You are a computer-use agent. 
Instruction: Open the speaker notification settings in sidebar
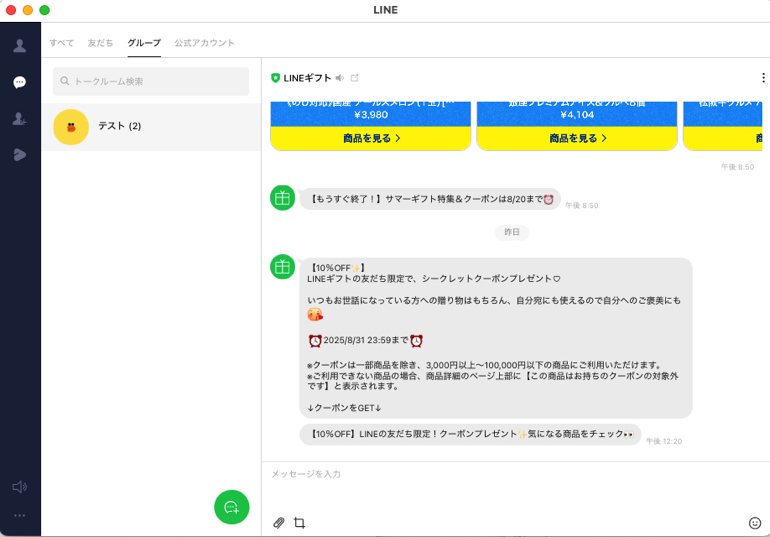tap(19, 487)
